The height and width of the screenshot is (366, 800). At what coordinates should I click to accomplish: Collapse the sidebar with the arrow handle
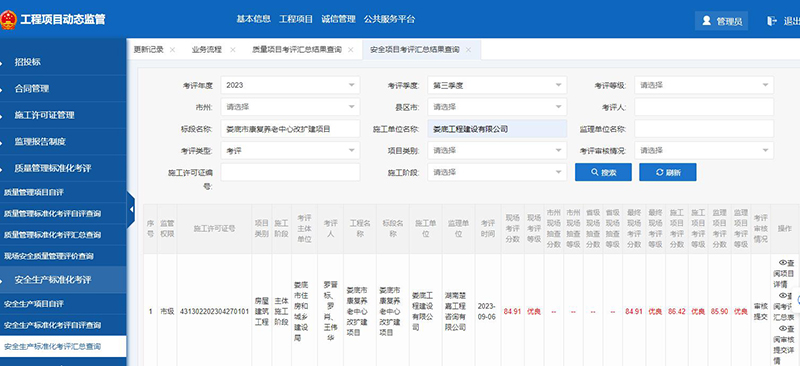131,209
